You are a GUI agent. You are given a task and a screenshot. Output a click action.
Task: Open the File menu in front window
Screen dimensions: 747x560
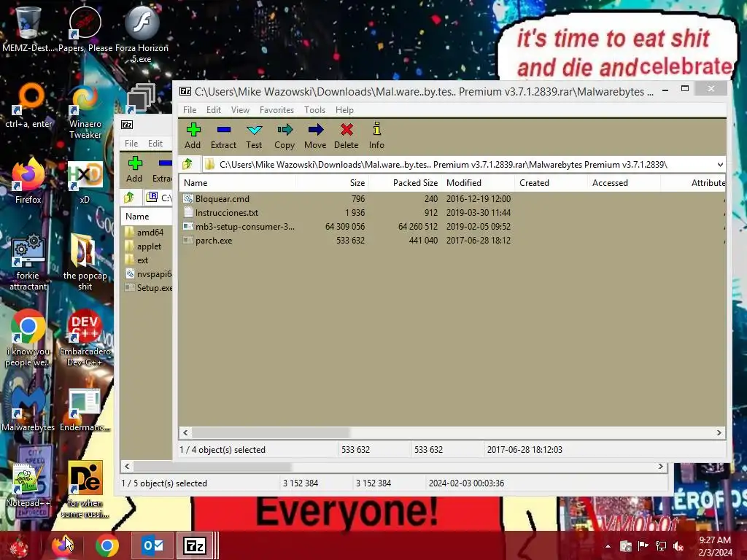(190, 110)
